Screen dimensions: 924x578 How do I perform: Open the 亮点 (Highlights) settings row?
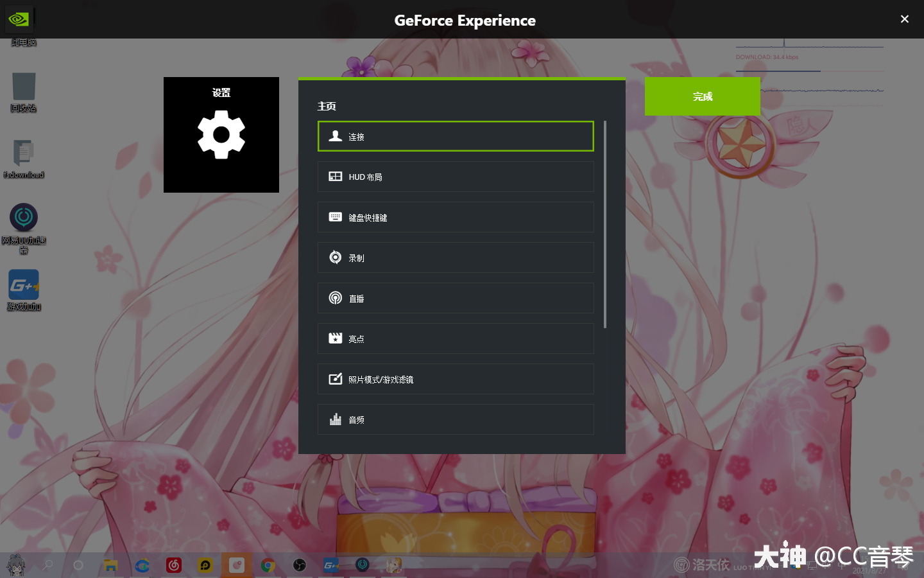[456, 338]
